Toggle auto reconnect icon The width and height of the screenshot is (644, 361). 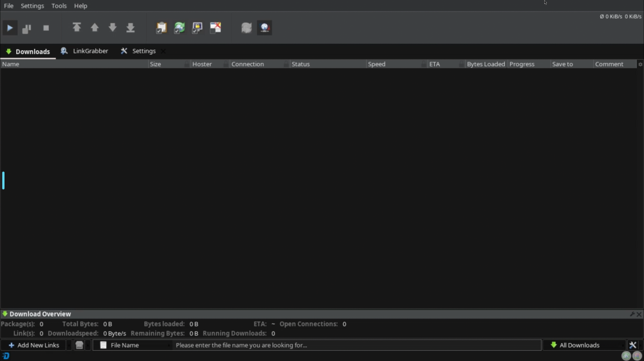tap(180, 28)
